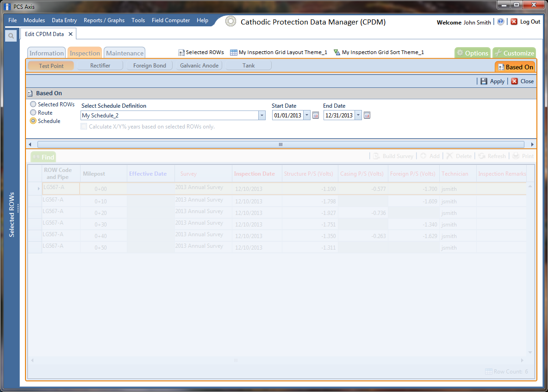Select the Selected ROWs radio button
This screenshot has height=392, width=548.
click(33, 104)
